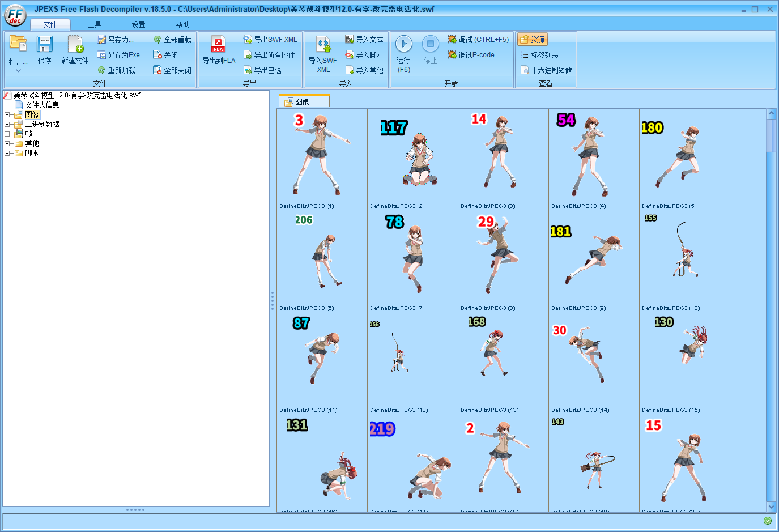Select thumbnail DefineBitsJPEG3 (4) numbered 54
Image resolution: width=779 pixels, height=532 pixels.
(x=594, y=160)
